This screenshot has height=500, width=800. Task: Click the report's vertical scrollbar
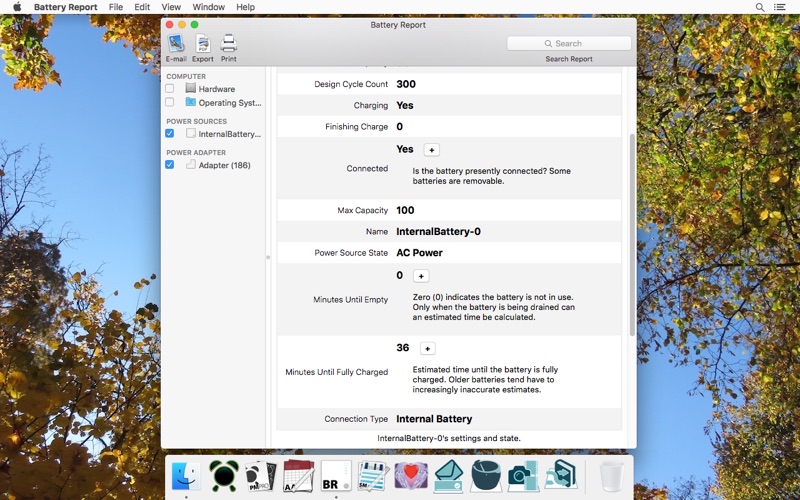632,235
